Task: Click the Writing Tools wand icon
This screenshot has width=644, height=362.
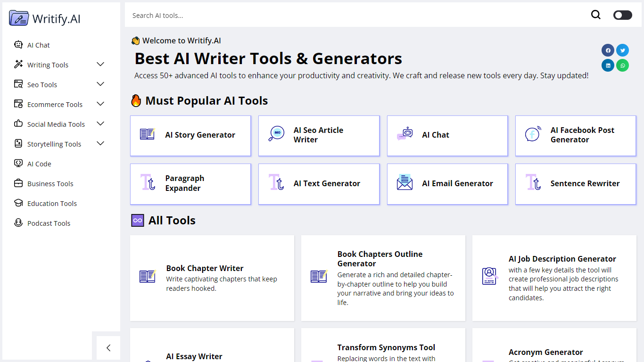Action: tap(18, 65)
